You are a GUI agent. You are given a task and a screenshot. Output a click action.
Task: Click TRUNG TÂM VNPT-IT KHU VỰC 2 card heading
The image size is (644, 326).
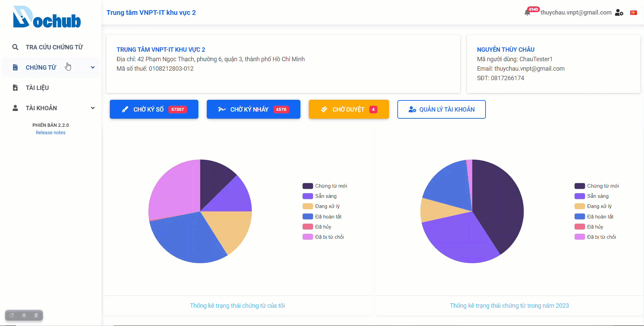[x=161, y=49]
